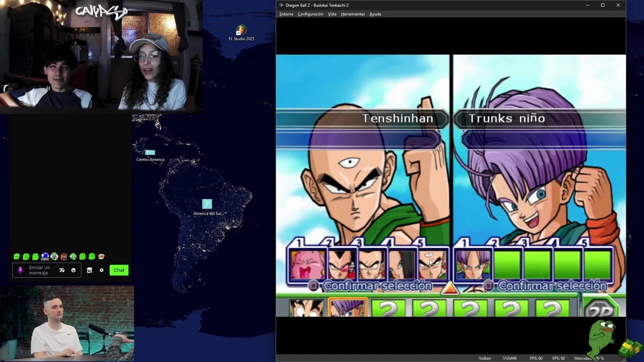This screenshot has height=362, width=644.
Task: Click the leftmost green laughing emote
Action: point(17,256)
